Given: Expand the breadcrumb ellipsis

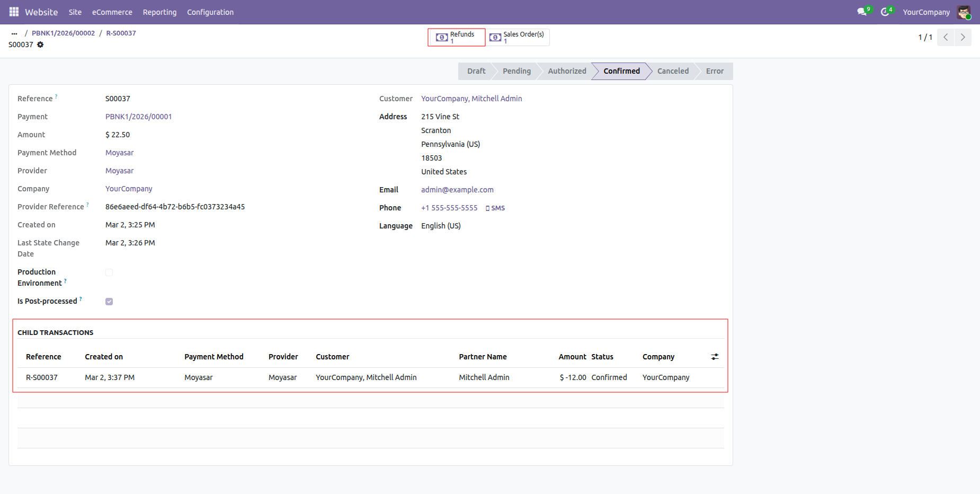Looking at the screenshot, I should click(x=14, y=33).
